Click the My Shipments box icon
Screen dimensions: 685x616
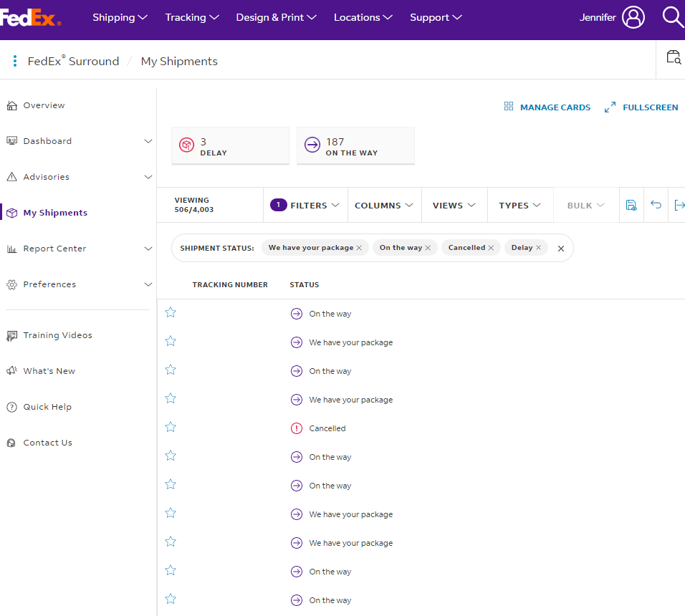[11, 213]
